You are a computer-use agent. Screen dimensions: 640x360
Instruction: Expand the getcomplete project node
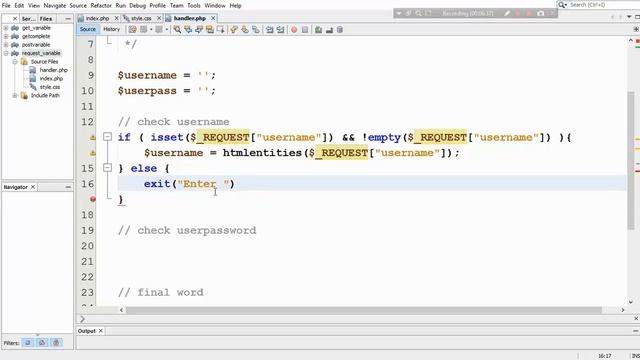tap(6, 36)
